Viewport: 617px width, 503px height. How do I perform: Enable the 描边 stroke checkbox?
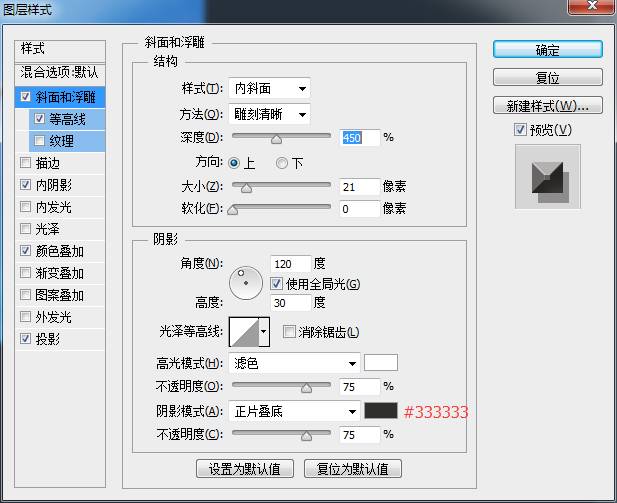tap(25, 163)
